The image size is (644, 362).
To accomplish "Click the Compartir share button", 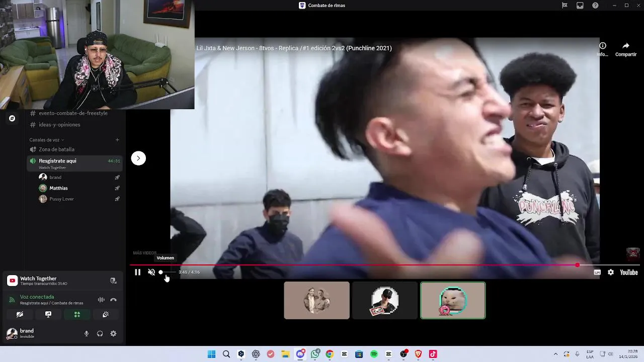I will coord(626,49).
